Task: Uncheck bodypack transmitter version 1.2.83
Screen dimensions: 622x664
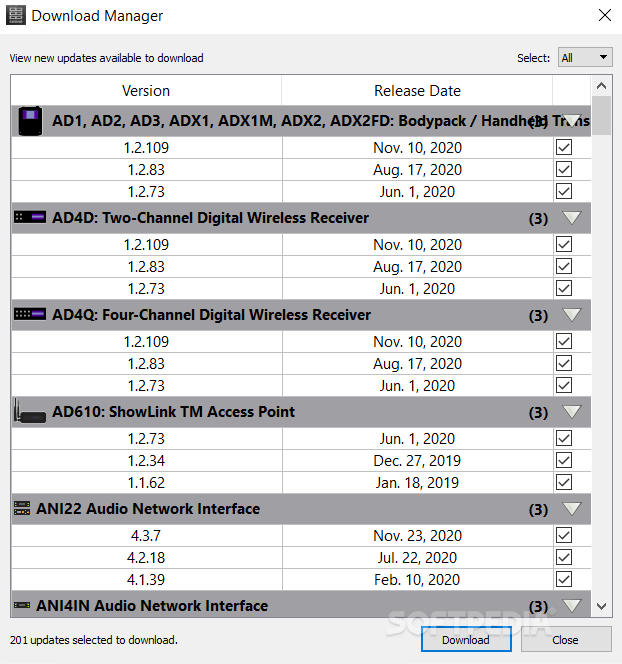Action: click(564, 169)
